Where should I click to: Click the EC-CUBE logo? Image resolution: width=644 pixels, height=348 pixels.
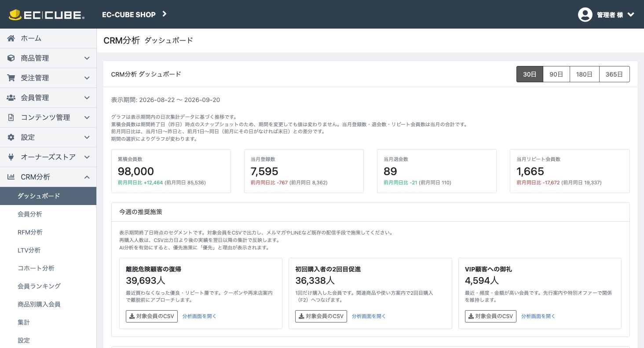(47, 15)
